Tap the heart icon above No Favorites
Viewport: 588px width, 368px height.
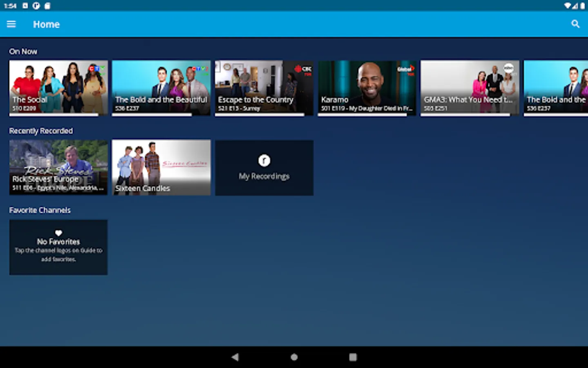(x=58, y=233)
